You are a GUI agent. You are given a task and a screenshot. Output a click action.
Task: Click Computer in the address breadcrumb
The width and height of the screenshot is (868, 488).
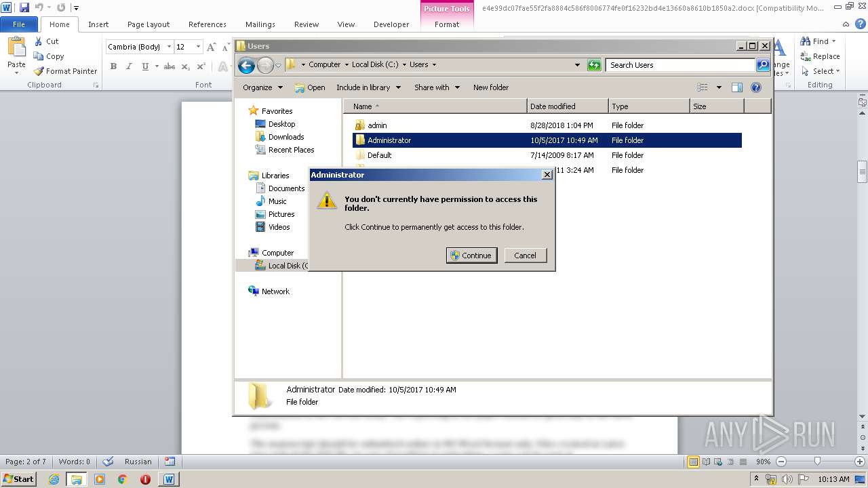[324, 65]
